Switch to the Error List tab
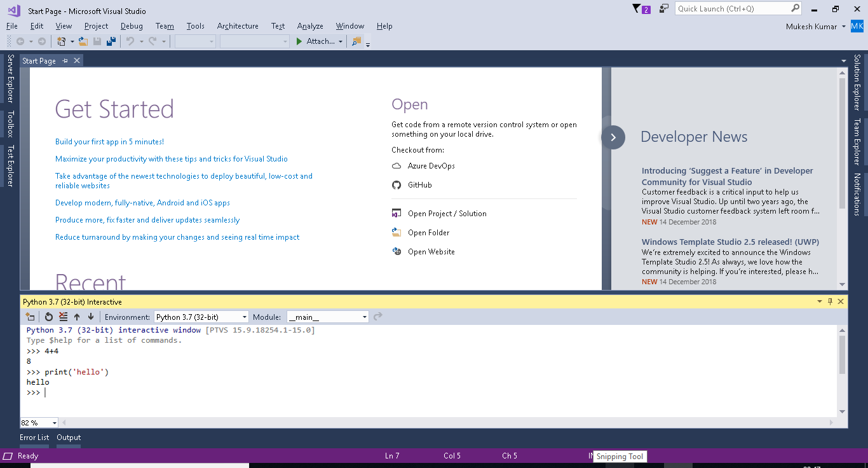The width and height of the screenshot is (868, 468). click(x=34, y=437)
